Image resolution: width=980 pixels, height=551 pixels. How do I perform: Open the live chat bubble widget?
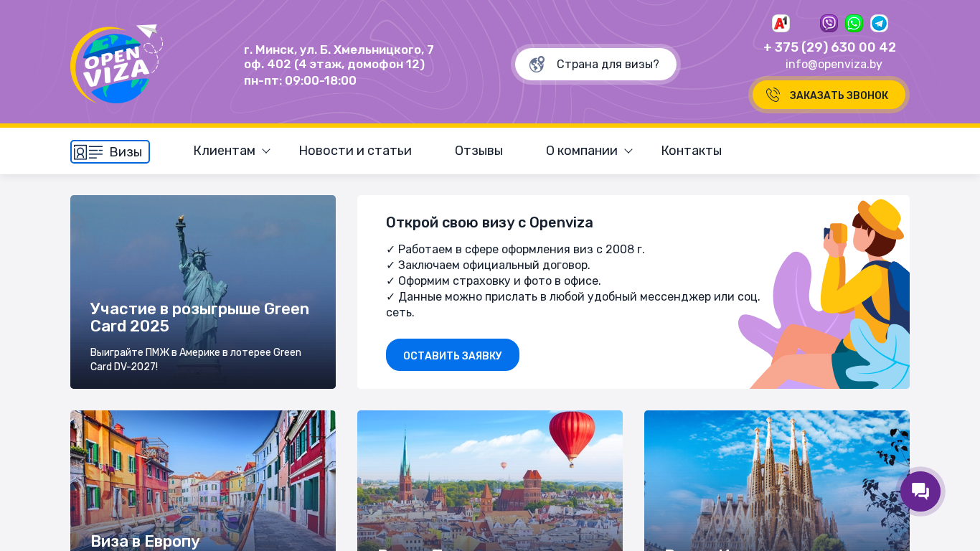point(920,491)
